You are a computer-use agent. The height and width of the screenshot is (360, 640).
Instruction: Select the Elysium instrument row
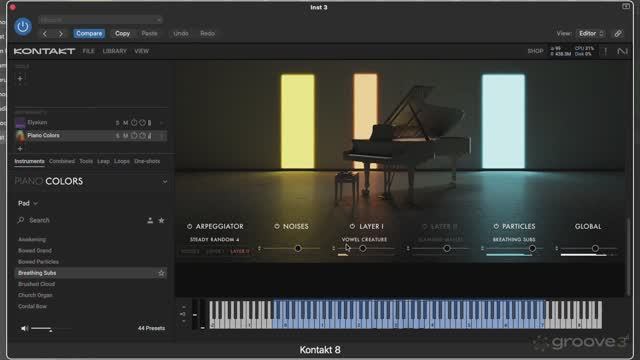click(x=91, y=122)
